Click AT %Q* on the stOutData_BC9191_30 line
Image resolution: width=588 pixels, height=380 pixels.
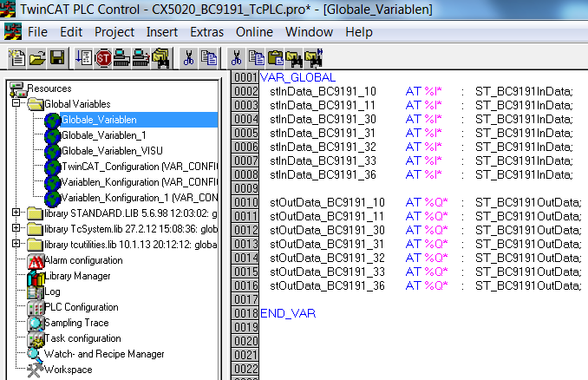[x=427, y=230]
